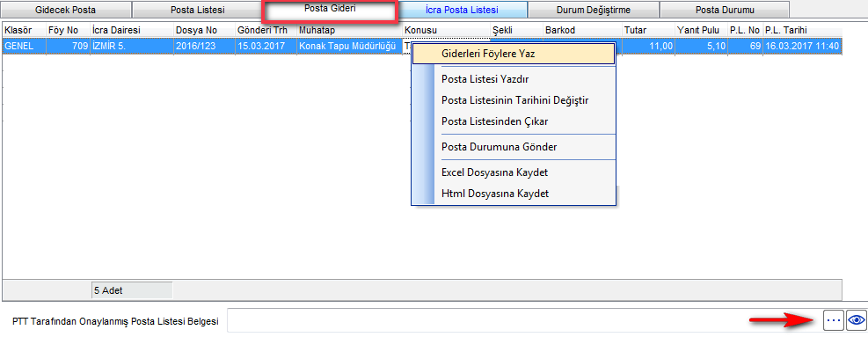868x337 pixels.
Task: Click the 2016/123 file number cell
Action: [204, 47]
